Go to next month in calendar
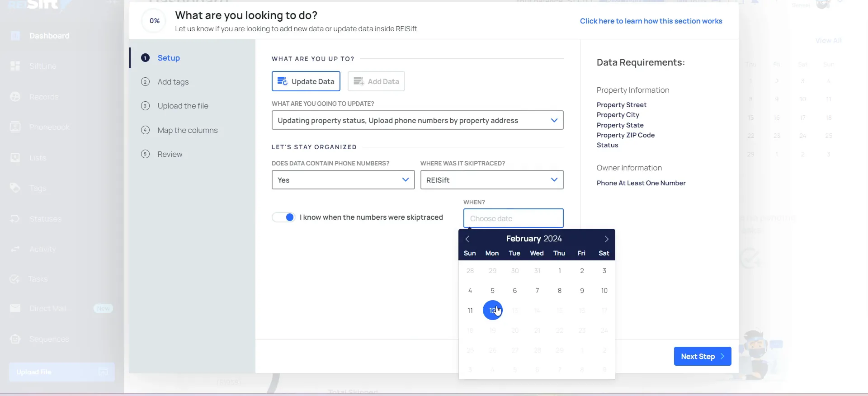 tap(607, 239)
